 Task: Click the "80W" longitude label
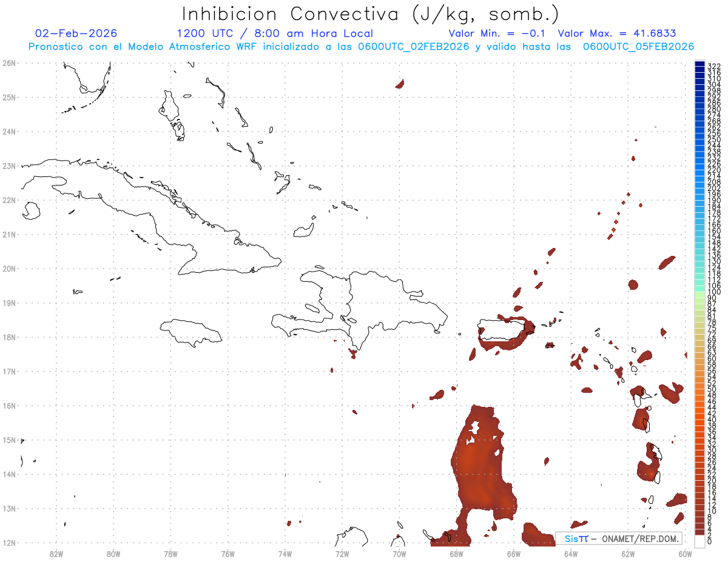(113, 553)
